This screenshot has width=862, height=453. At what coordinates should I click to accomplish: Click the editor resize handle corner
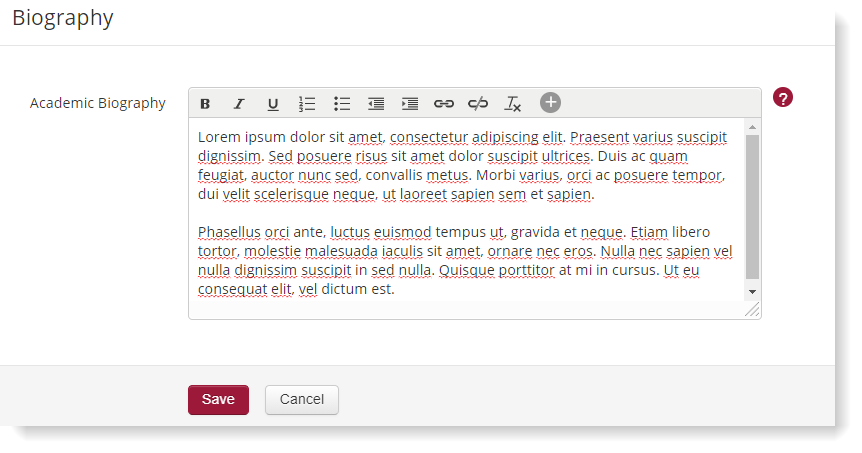(753, 311)
